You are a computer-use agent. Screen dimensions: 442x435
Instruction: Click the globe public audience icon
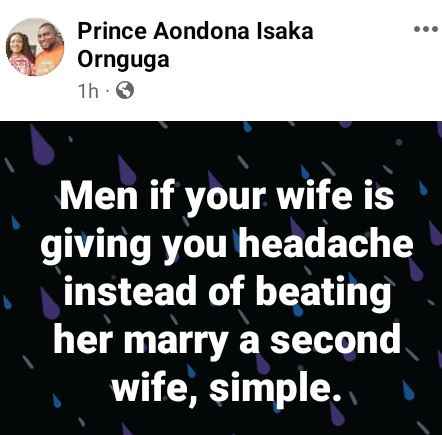point(125,90)
